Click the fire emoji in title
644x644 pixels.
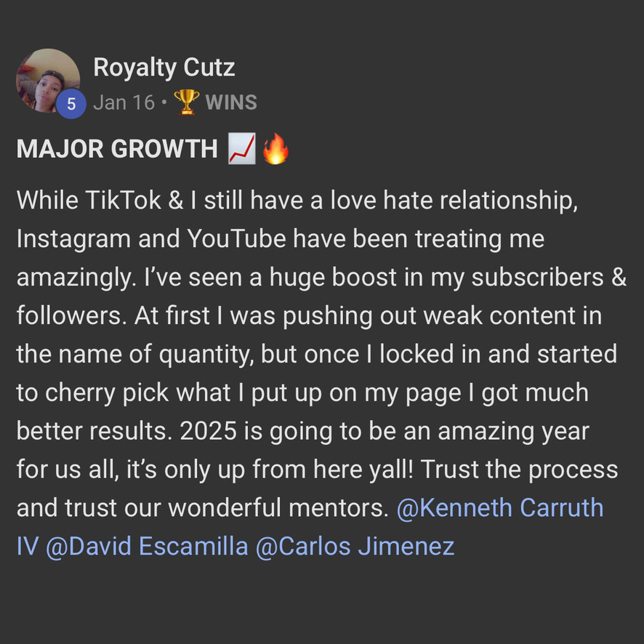(275, 149)
